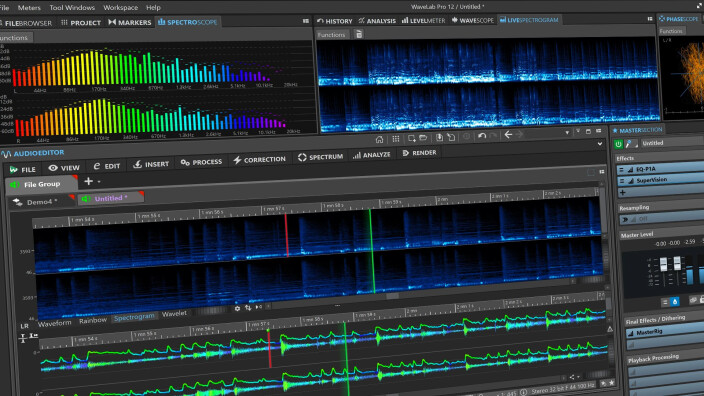
Task: Click the favorite star icon in status bar
Action: click(612, 383)
